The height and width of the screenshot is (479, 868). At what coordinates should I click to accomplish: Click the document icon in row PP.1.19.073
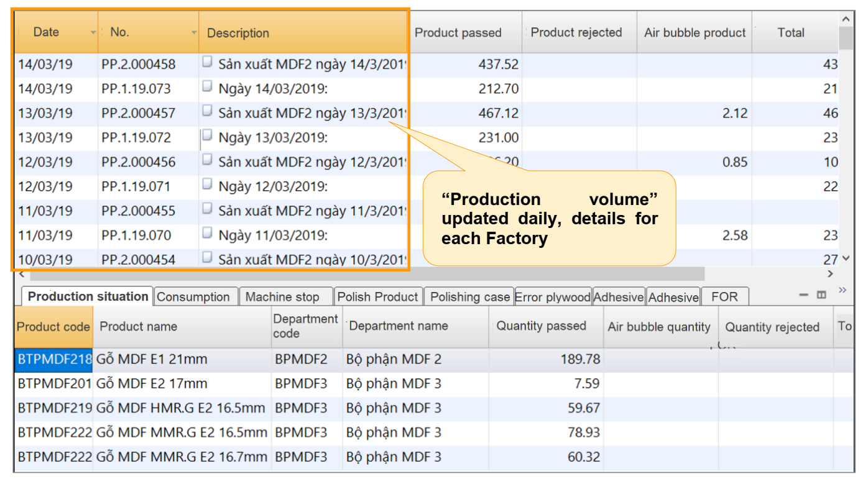[x=208, y=87]
